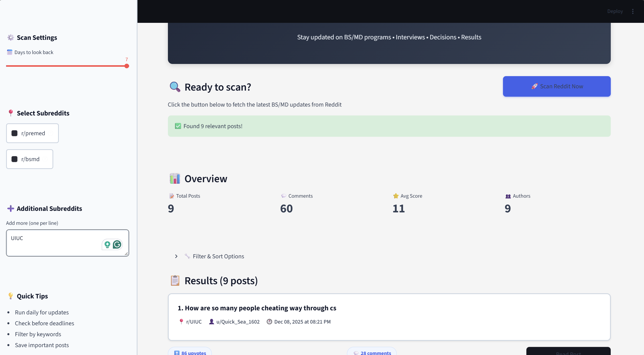This screenshot has height=355, width=644.
Task: Open the Deploy menu
Action: (615, 11)
